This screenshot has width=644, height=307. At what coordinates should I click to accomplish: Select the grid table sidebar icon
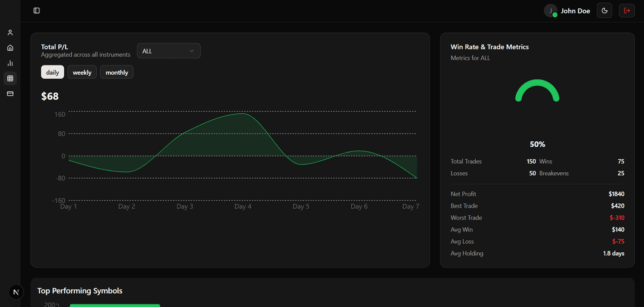click(10, 78)
